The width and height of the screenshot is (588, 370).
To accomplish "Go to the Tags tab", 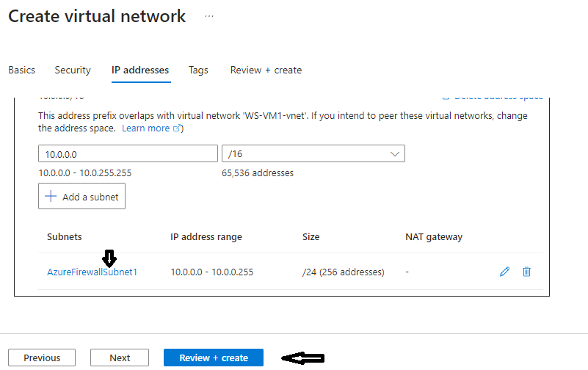I will click(x=198, y=70).
